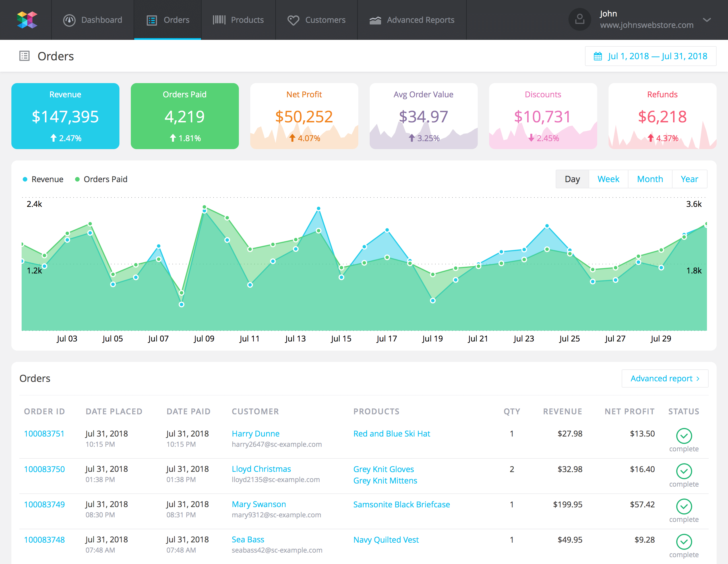Switch chart to Month view
Image resolution: width=728 pixels, height=564 pixels.
coord(650,179)
